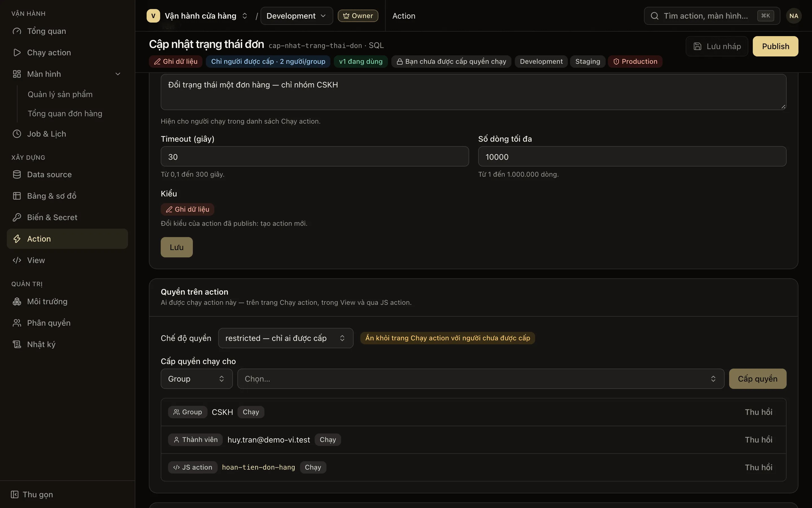Open the Chọn... grantee dropdown
The image size is (812, 508).
pos(480,379)
